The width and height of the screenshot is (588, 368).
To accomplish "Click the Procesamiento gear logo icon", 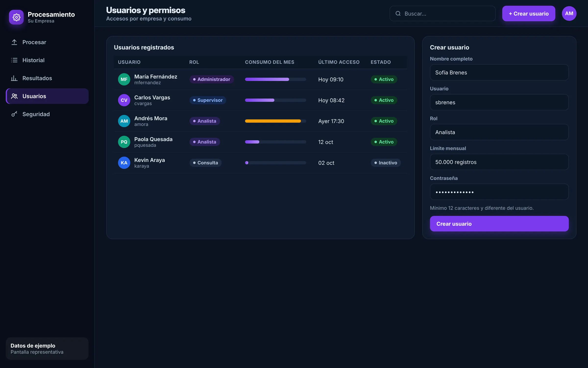I will [16, 17].
